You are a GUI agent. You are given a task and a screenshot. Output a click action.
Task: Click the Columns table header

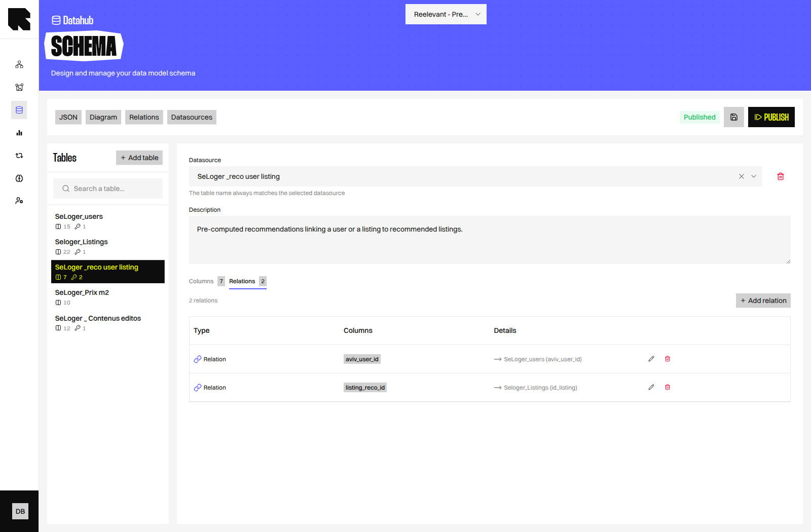pos(358,330)
